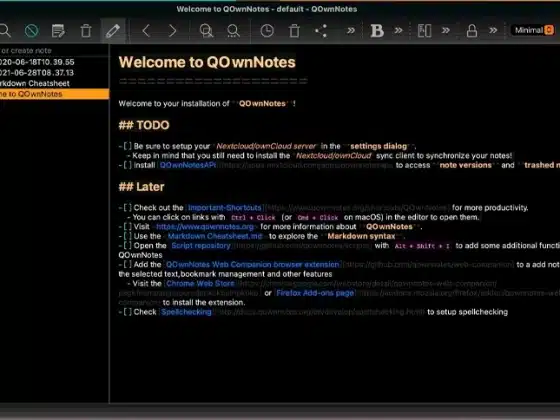This screenshot has width=560, height=420.
Task: Show trashed notes via second trash icon
Action: [x=294, y=31]
